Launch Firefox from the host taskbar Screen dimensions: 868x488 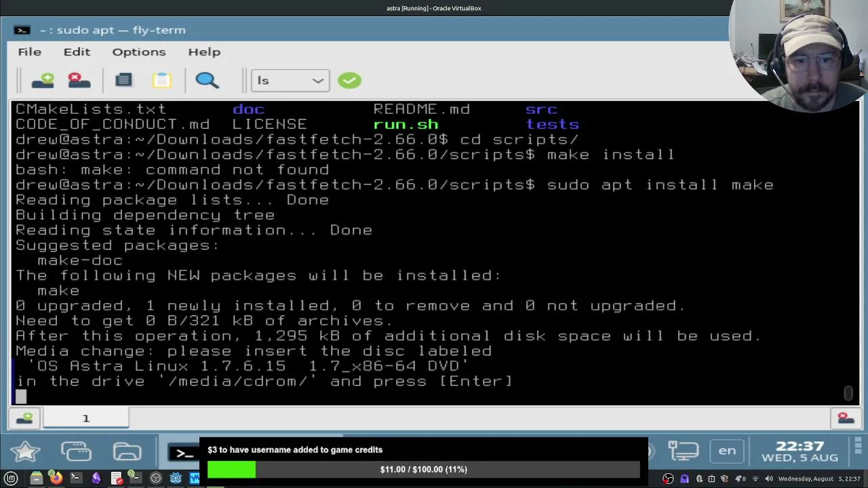point(56,479)
